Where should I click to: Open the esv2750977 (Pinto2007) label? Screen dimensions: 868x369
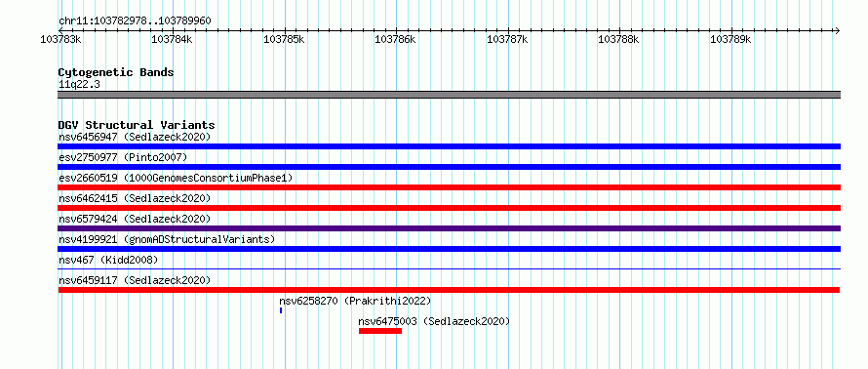[123, 157]
